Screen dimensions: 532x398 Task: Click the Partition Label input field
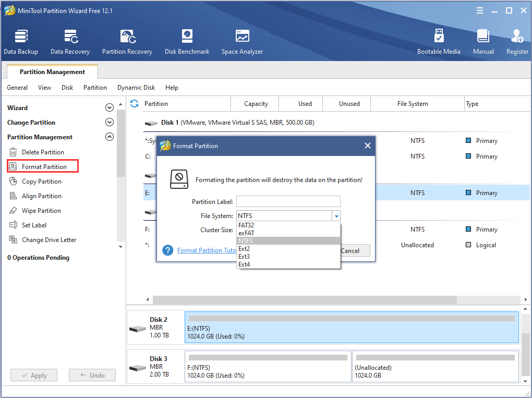point(288,201)
